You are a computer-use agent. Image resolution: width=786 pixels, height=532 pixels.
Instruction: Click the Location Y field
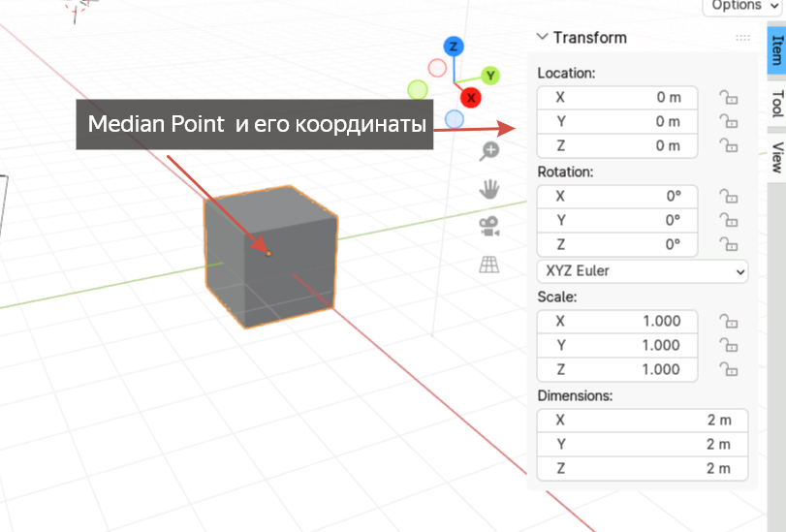pos(617,121)
